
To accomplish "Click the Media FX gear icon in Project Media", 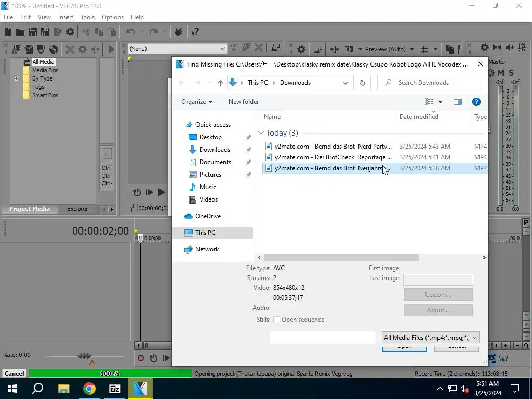I will point(83,49).
